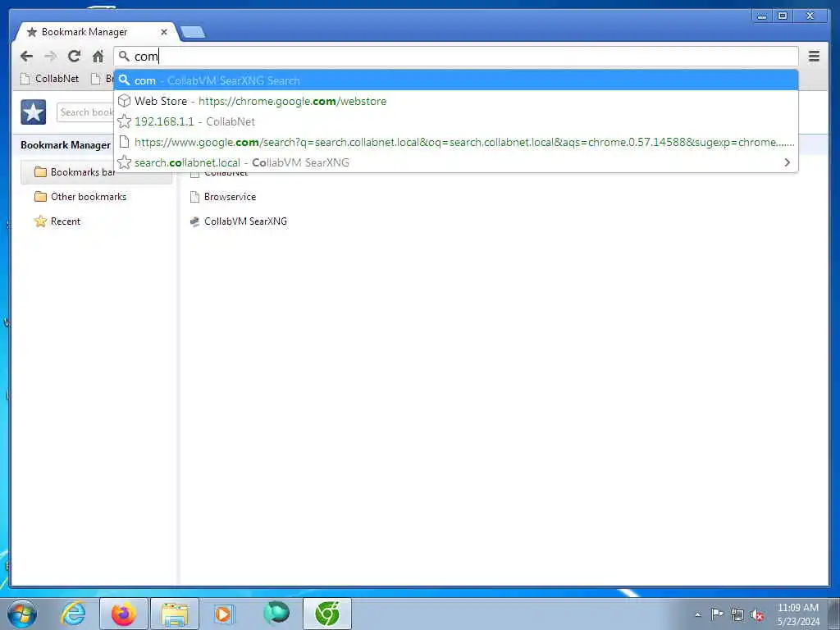Screen dimensions: 840x630
Task: Open the Windows Start menu
Action: pos(22,614)
